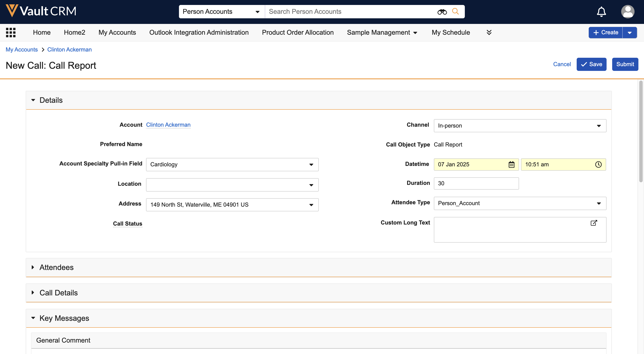Click the orange search magnifier icon
This screenshot has height=354, width=644.
click(x=455, y=11)
